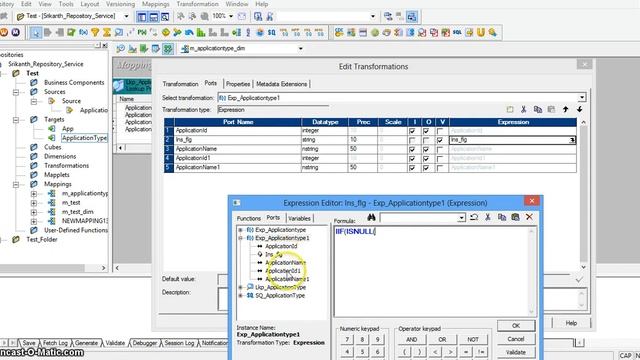Click the paste icon in Expression Editor toolbar

click(x=516, y=217)
